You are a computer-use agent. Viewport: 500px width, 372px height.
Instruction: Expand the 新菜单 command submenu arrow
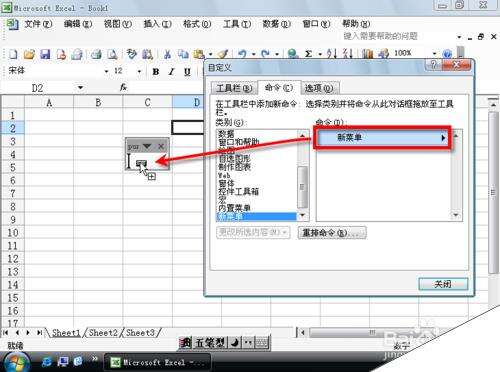click(443, 138)
